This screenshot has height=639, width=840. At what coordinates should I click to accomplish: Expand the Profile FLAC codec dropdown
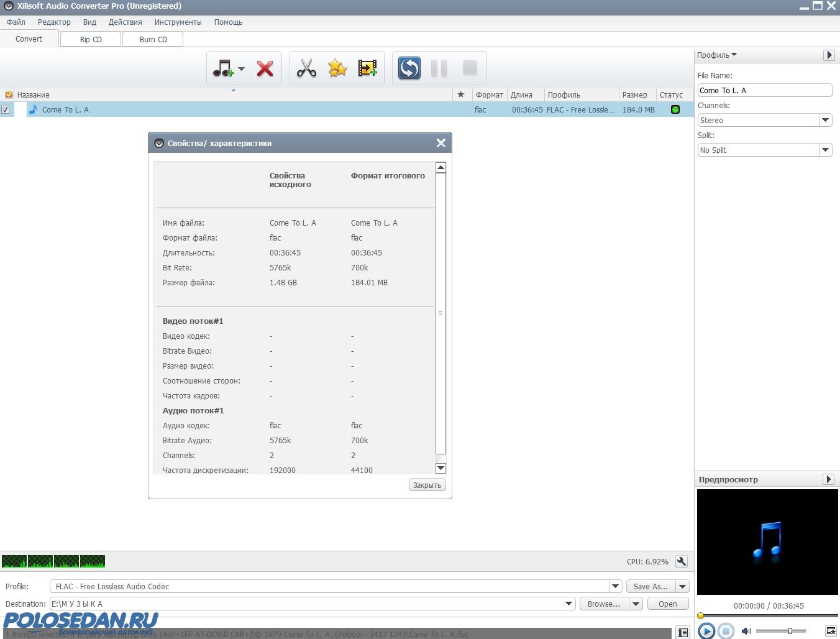click(x=615, y=586)
